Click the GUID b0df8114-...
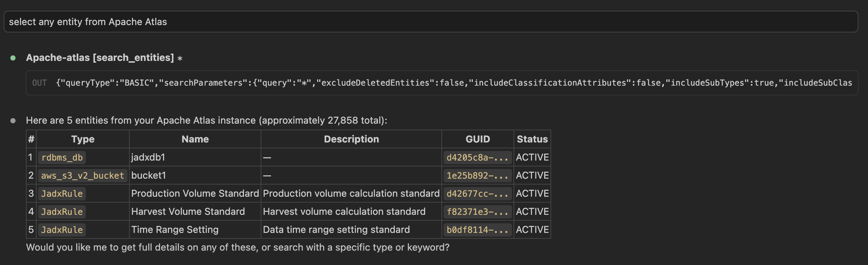This screenshot has height=265, width=868. (x=477, y=230)
